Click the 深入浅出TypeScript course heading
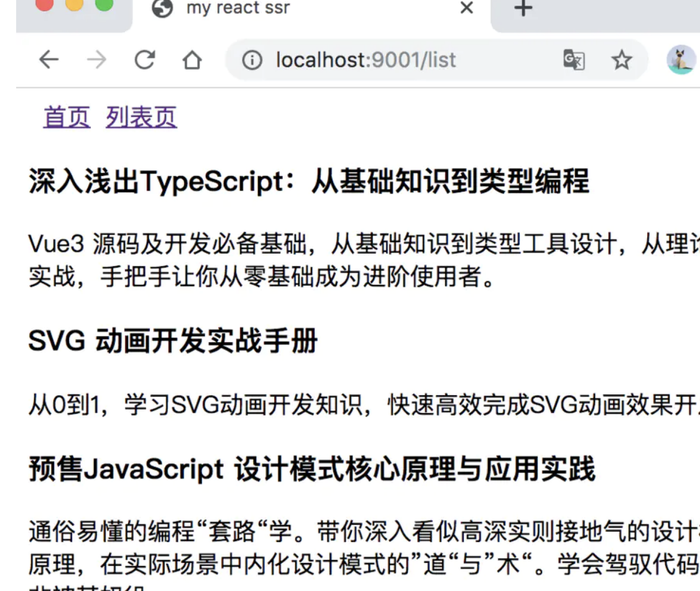 308,182
